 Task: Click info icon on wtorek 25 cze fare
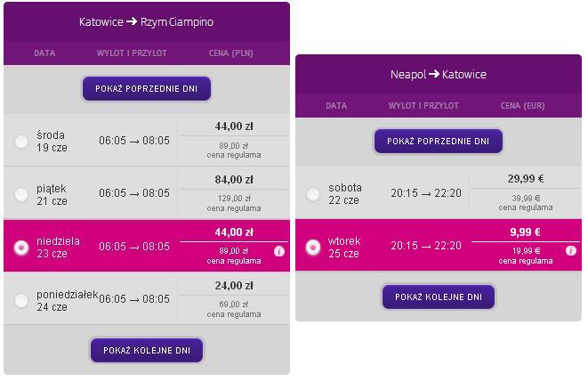[x=571, y=250]
